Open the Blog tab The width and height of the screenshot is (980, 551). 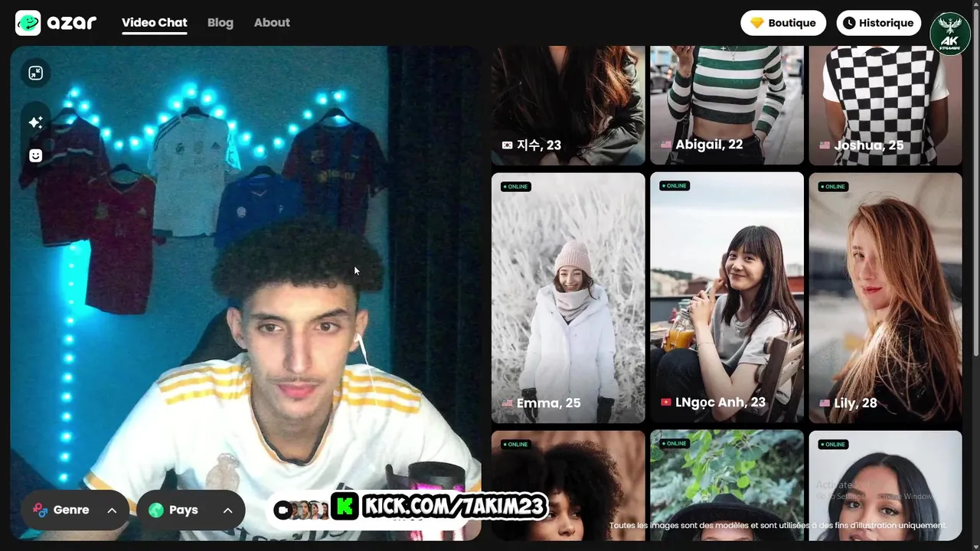220,23
